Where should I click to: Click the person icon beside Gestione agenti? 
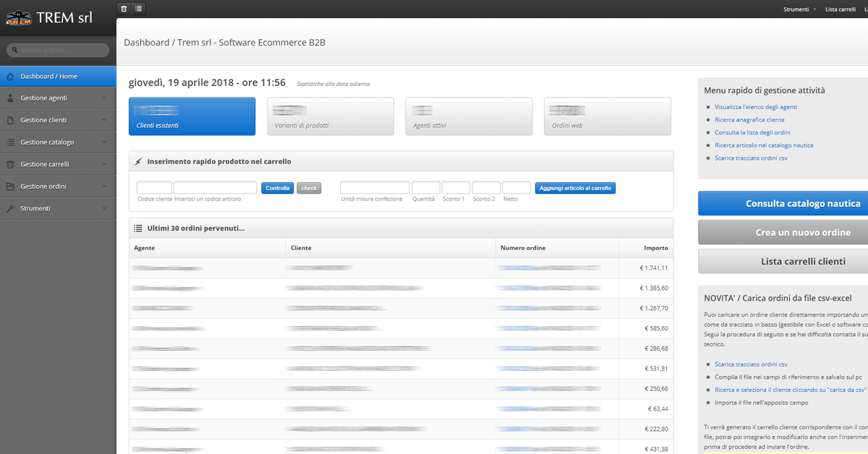[x=10, y=98]
